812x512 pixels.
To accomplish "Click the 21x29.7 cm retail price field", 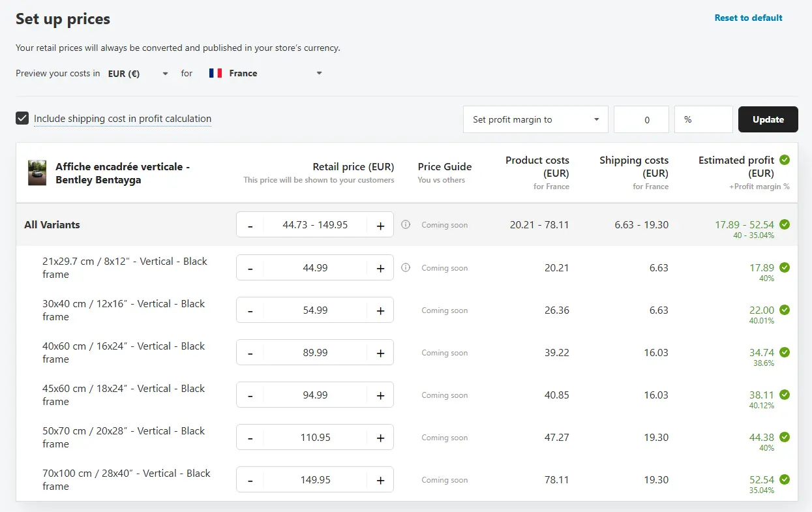I will click(x=315, y=268).
